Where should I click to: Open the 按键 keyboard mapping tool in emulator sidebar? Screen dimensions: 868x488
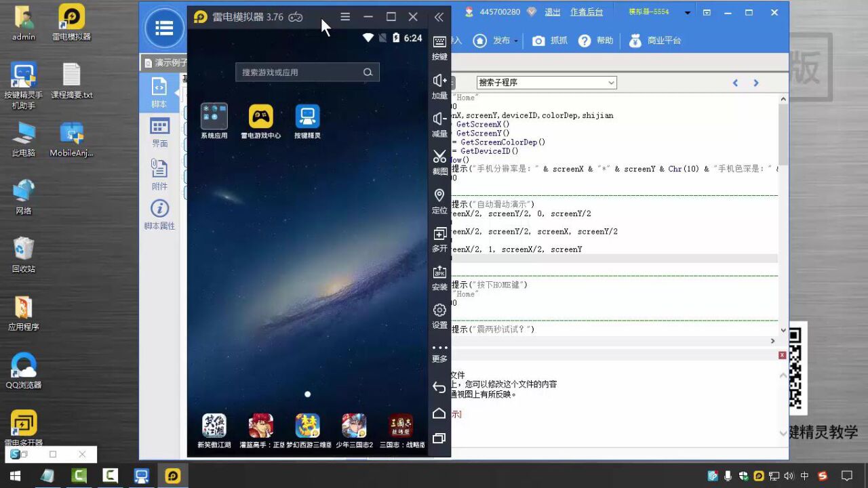(439, 47)
